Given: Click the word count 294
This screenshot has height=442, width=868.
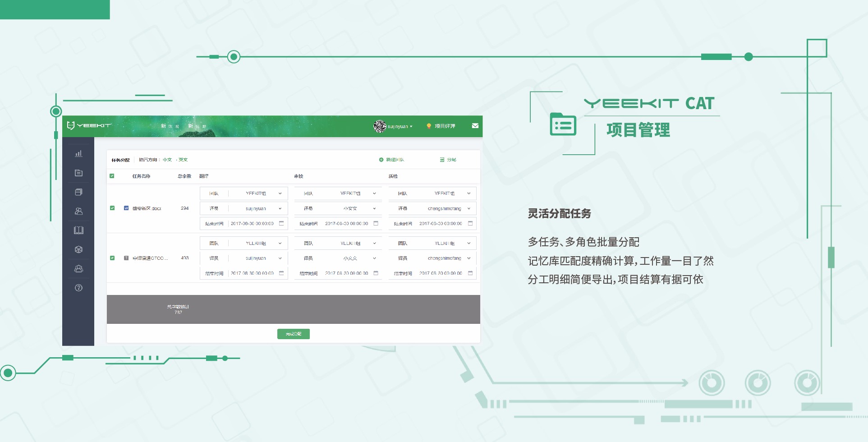Looking at the screenshot, I should point(184,208).
